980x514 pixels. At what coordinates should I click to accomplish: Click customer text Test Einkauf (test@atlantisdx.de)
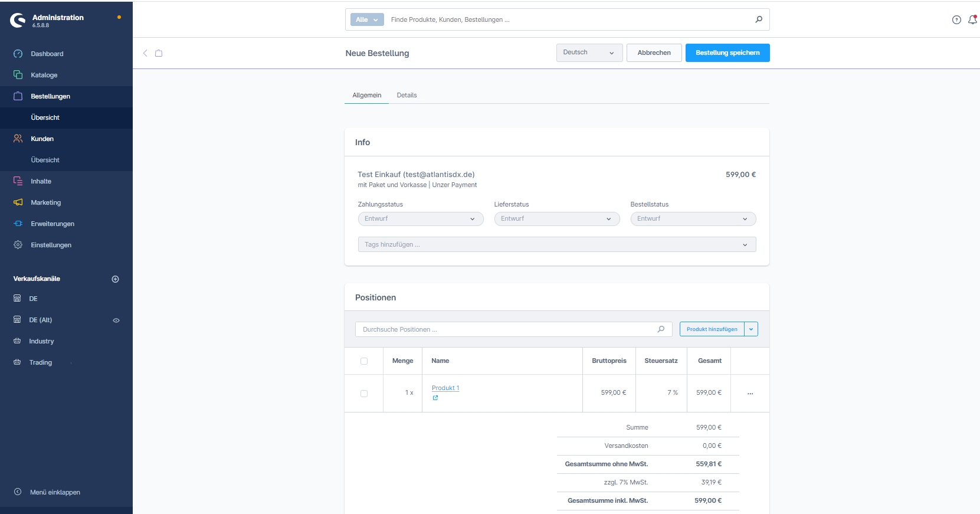pos(416,175)
